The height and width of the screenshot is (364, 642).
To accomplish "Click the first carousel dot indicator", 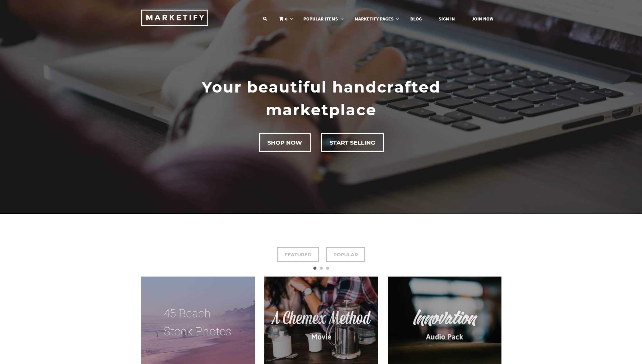I will (315, 268).
